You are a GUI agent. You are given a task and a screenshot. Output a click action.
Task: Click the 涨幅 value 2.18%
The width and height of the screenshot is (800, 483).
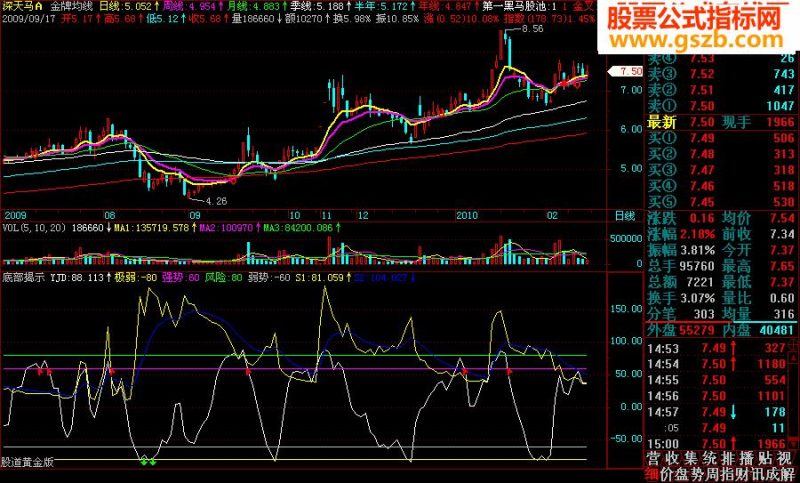pos(696,234)
